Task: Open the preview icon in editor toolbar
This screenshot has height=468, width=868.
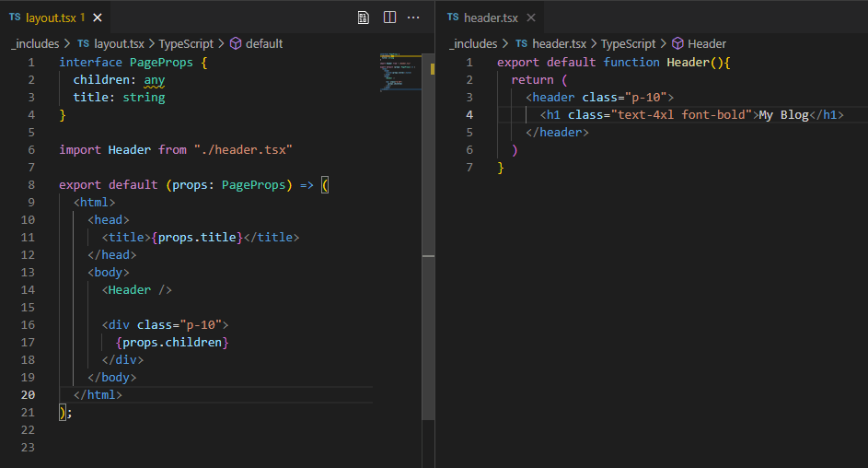Action: [364, 18]
